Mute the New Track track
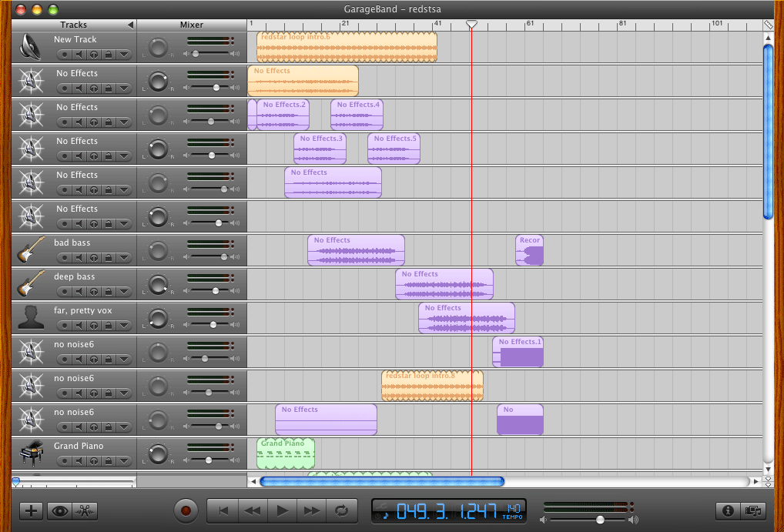The width and height of the screenshot is (784, 532). (79, 54)
